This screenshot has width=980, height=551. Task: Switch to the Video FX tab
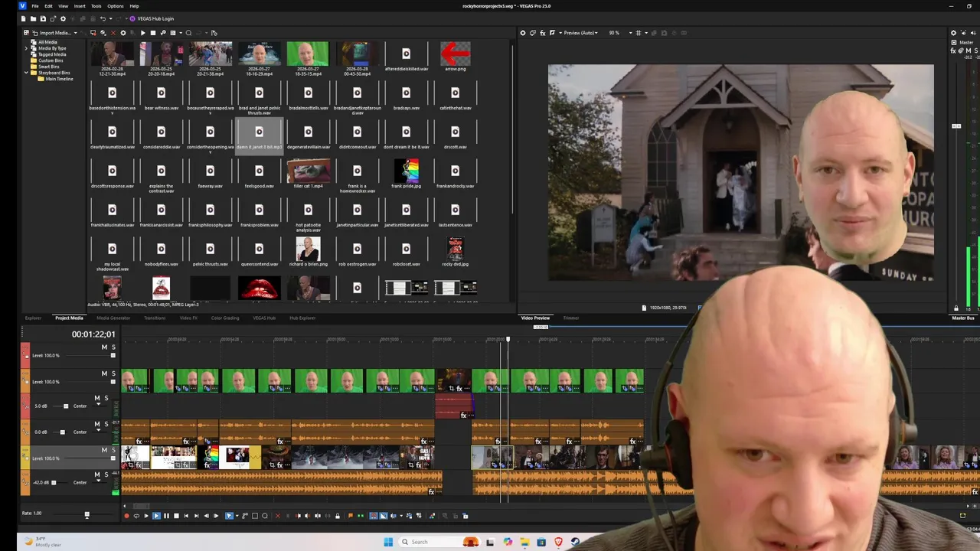(x=188, y=318)
